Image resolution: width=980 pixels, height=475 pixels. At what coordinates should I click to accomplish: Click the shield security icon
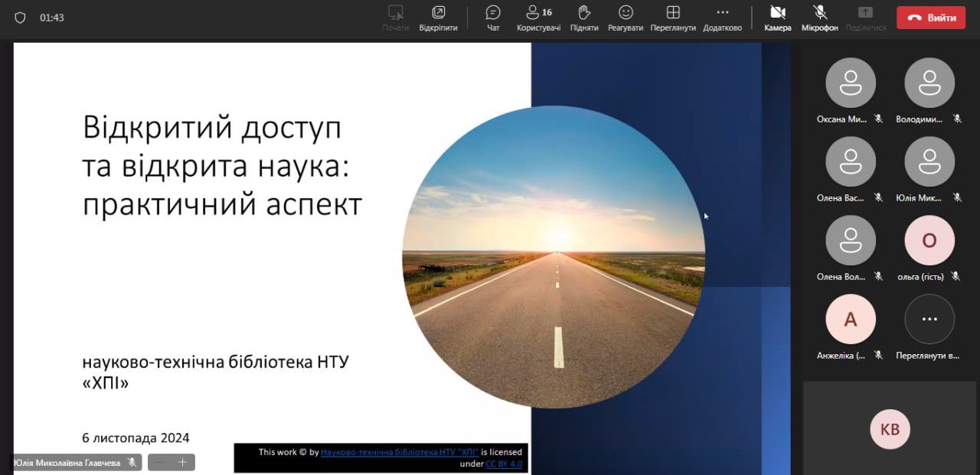20,18
